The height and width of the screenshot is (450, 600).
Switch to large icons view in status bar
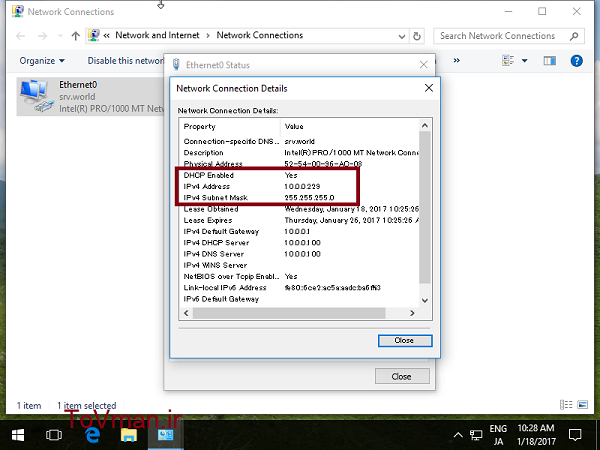[x=585, y=405]
